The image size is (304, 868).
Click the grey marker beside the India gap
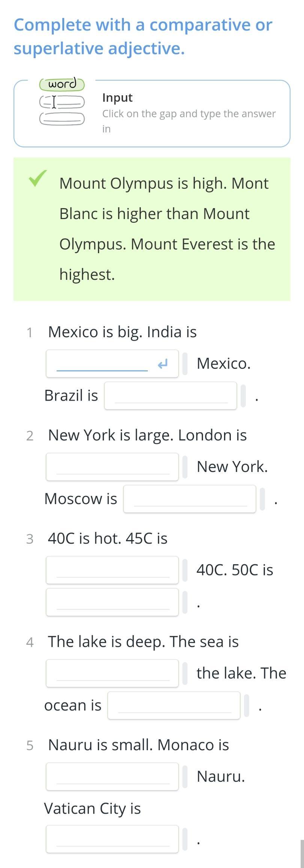coord(185,364)
